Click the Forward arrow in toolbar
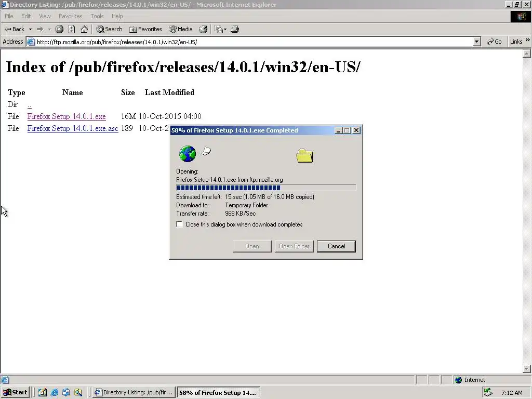The image size is (532, 399). tap(40, 29)
